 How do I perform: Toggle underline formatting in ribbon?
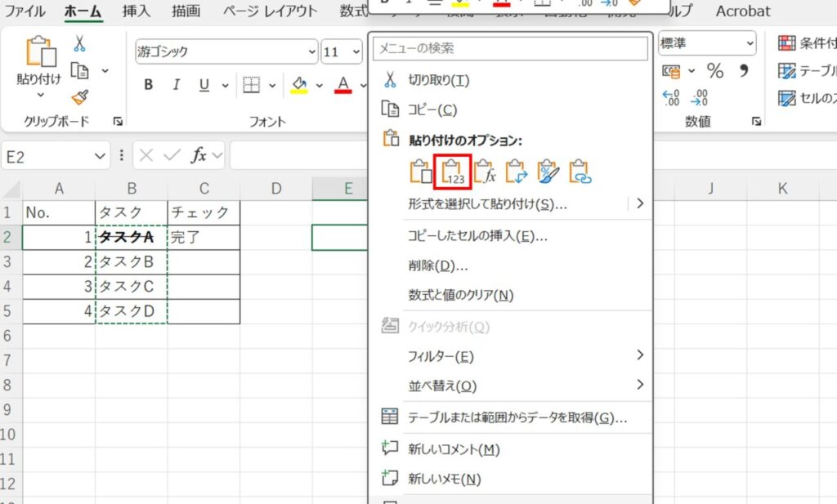tap(204, 85)
